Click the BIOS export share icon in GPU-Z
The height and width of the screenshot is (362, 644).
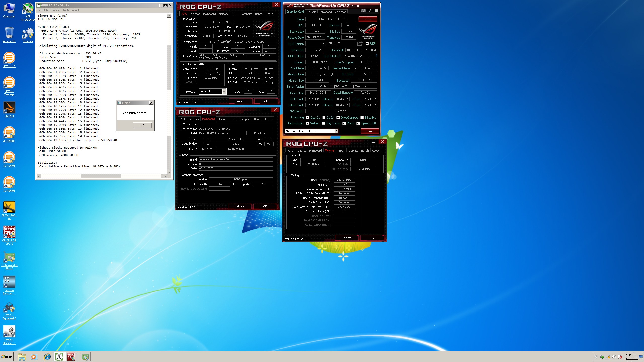tap(360, 43)
